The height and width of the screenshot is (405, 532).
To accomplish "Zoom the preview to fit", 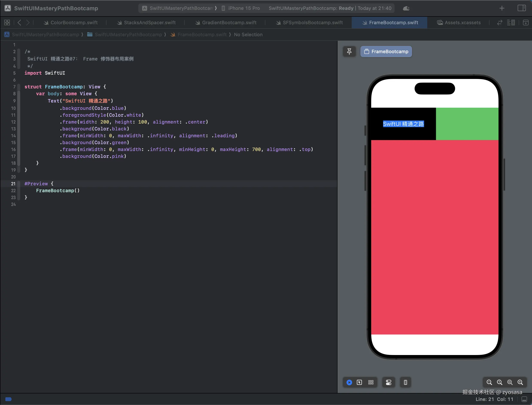I will (x=510, y=382).
